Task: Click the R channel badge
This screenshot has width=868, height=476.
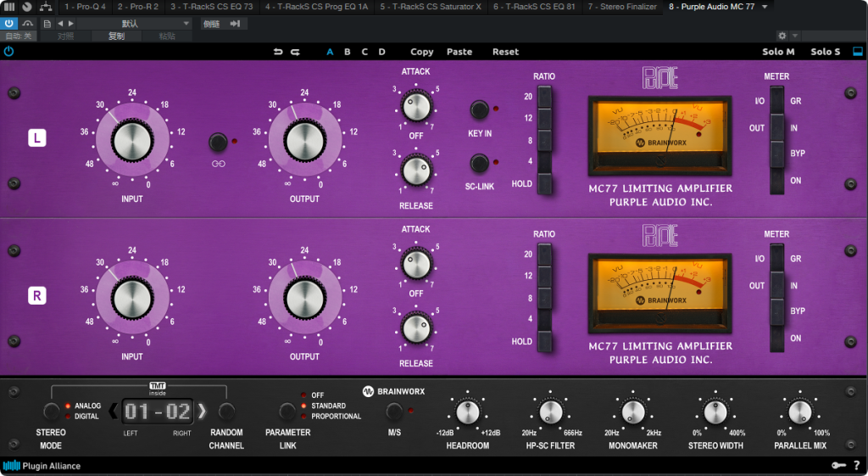Action: pos(37,295)
